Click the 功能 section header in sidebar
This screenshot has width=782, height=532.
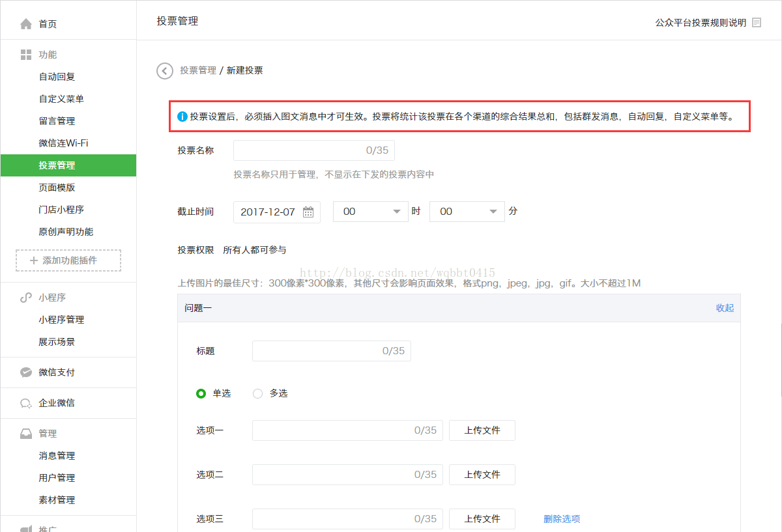48,55
